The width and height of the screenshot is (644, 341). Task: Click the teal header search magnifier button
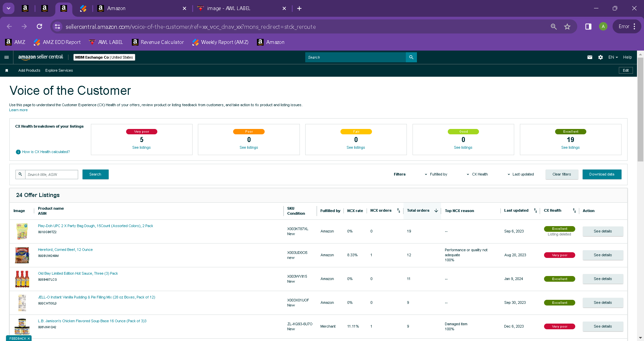(x=411, y=57)
